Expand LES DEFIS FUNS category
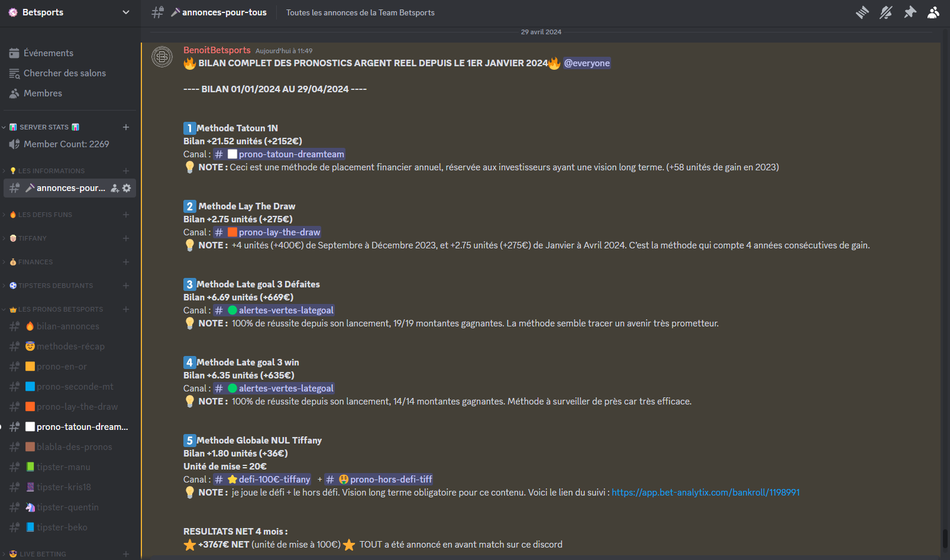The width and height of the screenshot is (950, 560). [40, 215]
